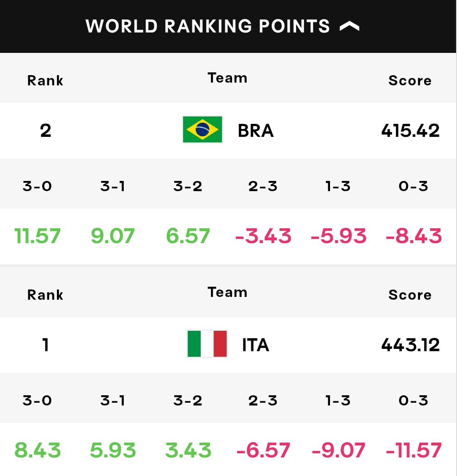Click Brazil's 1-3 value -5.93
Image resolution: width=457 pixels, height=476 pixels.
(338, 236)
